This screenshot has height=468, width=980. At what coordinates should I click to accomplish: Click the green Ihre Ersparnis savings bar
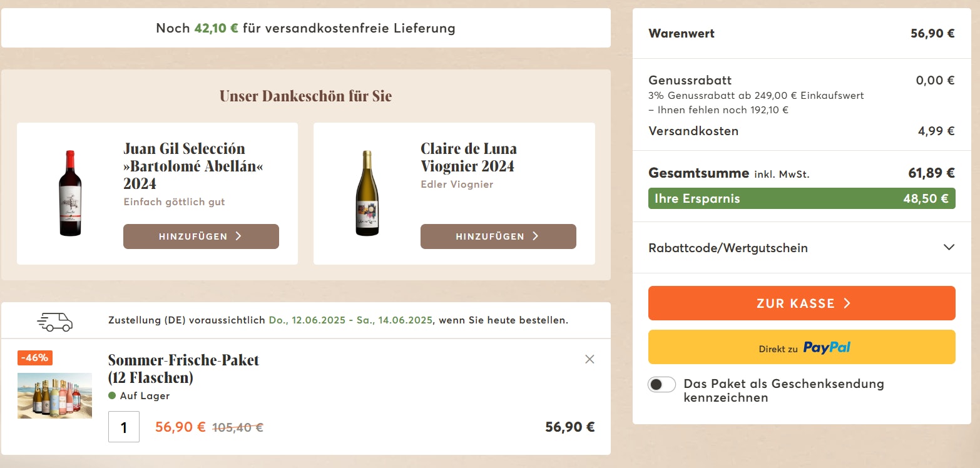click(802, 199)
